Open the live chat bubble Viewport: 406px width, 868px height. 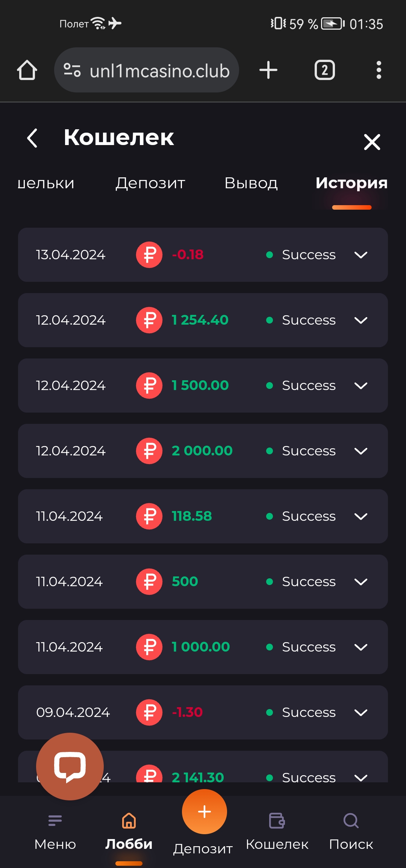[x=70, y=766]
